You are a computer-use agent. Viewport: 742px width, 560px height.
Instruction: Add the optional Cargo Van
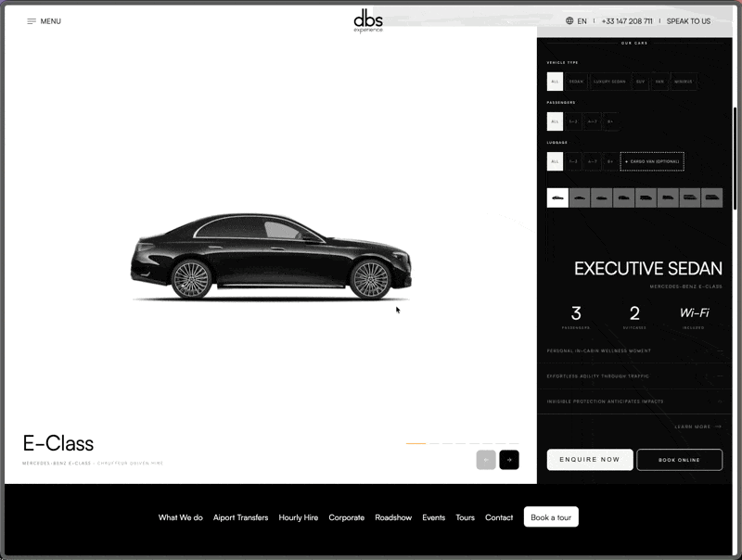pyautogui.click(x=652, y=161)
